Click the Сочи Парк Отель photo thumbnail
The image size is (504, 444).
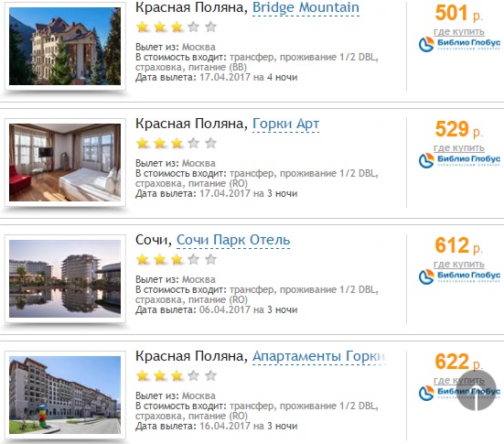pos(65,278)
